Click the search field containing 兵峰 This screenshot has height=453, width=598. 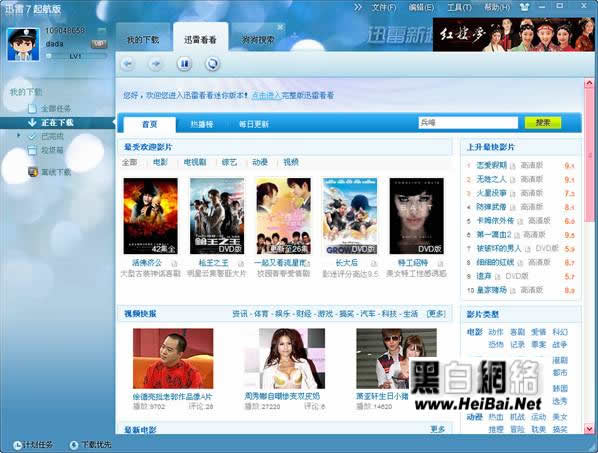pos(468,123)
